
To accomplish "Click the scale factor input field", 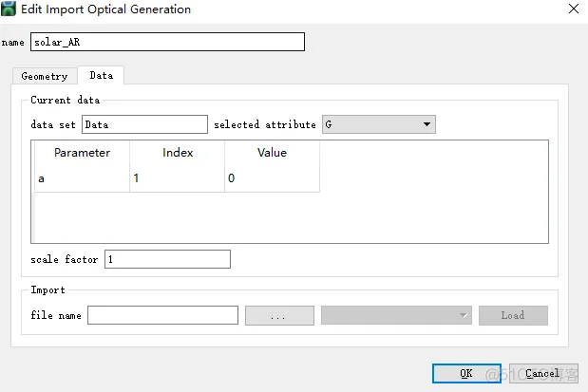I will (167, 259).
